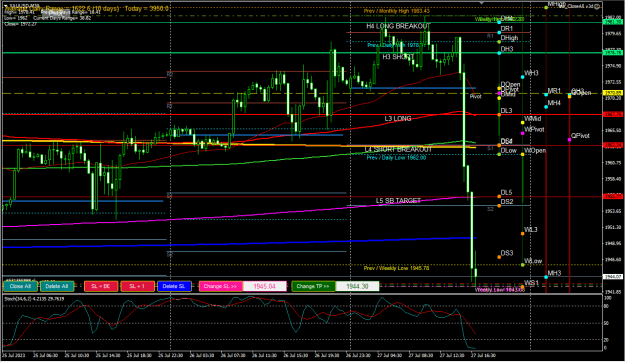Viewport: 625px width, 362px height.
Task: Select the H4 LONG BREAKOUT label
Action: 398,26
